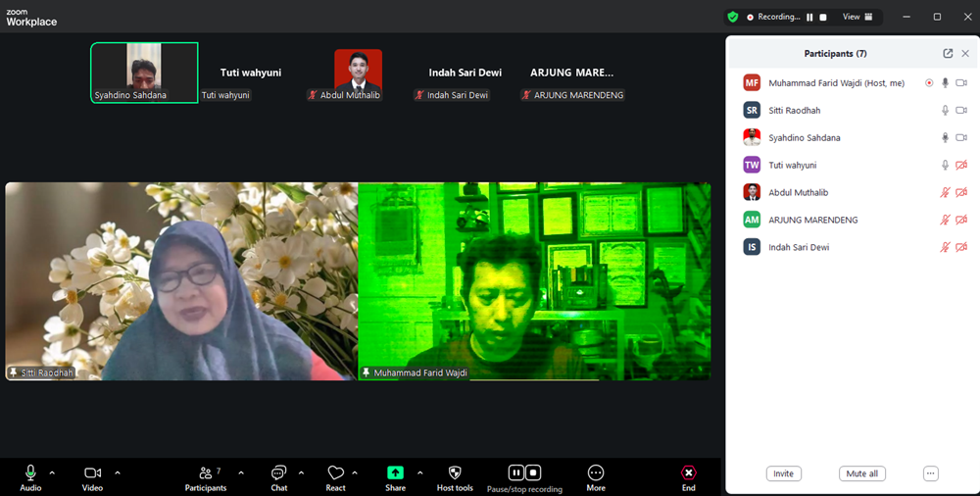The width and height of the screenshot is (980, 496).
Task: Open the View layout menu
Action: pos(857,17)
